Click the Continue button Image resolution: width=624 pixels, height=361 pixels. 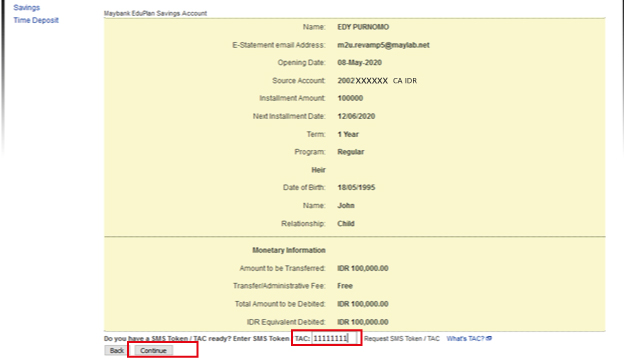153,351
